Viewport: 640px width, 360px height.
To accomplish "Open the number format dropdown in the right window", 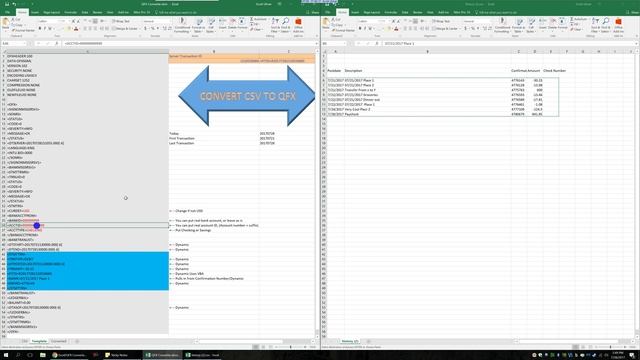I will coord(490,21).
